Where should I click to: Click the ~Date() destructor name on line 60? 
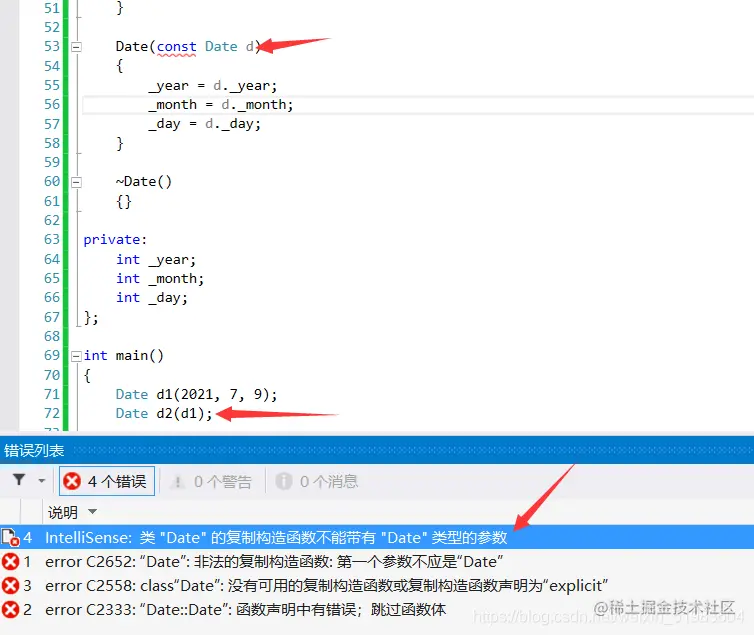coord(143,182)
